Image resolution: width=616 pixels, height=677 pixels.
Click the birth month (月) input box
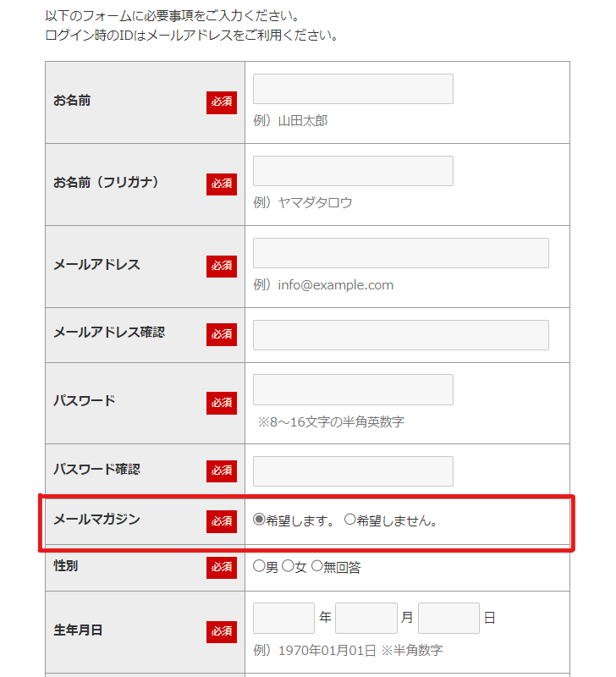point(366,618)
